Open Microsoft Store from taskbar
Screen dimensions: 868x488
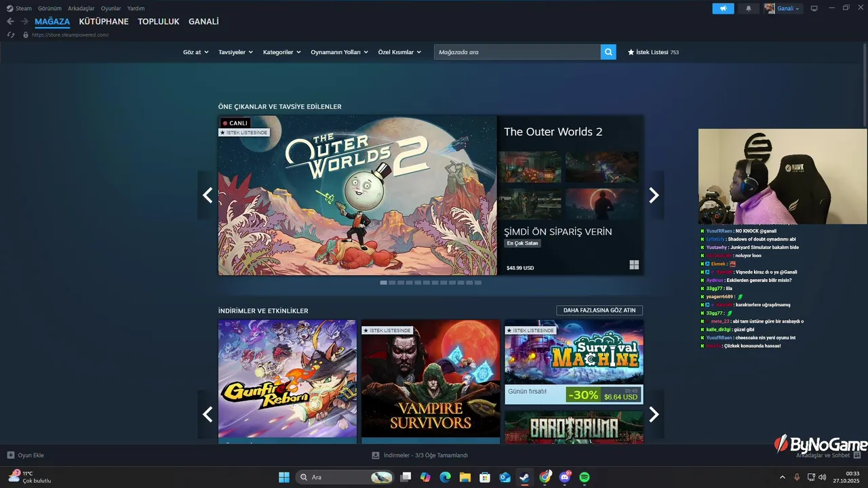coord(485,477)
